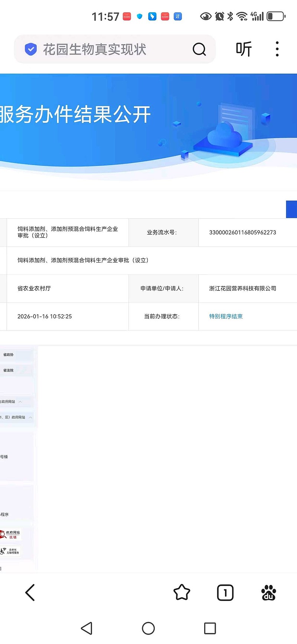Click the 政府网站找错 badge
This screenshot has height=644, width=297.
tap(10, 535)
